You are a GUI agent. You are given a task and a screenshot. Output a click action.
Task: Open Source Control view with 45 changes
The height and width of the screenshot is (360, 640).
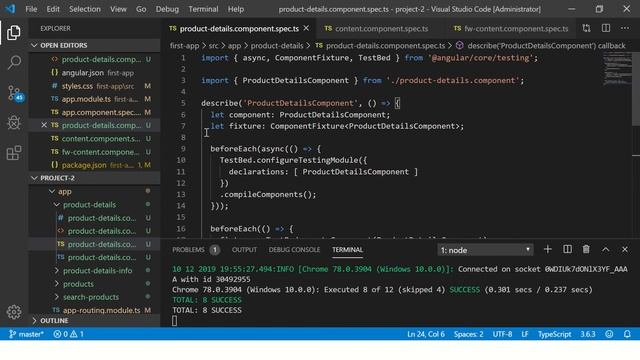[x=14, y=93]
